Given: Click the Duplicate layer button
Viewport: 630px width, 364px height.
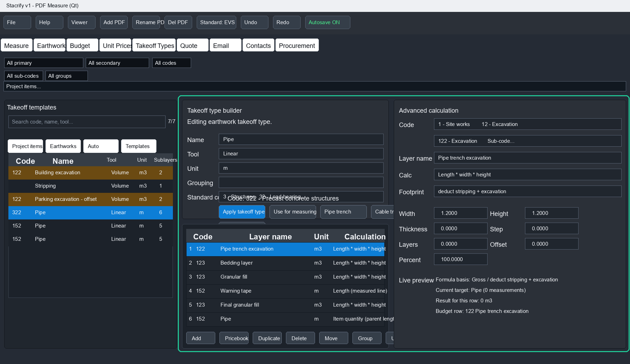Looking at the screenshot, I should 267,338.
